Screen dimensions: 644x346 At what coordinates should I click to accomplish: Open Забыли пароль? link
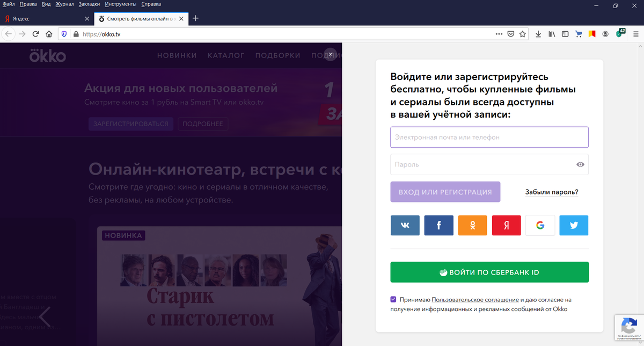(x=552, y=192)
